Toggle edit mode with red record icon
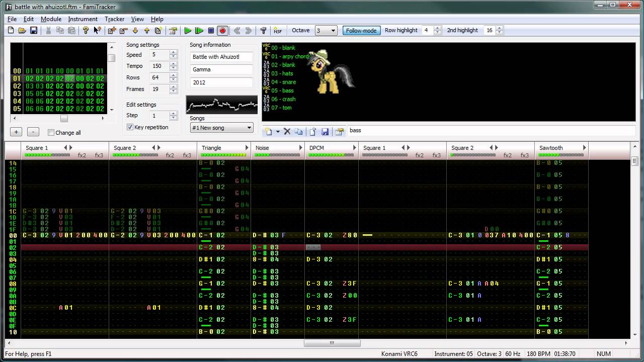 (x=223, y=31)
